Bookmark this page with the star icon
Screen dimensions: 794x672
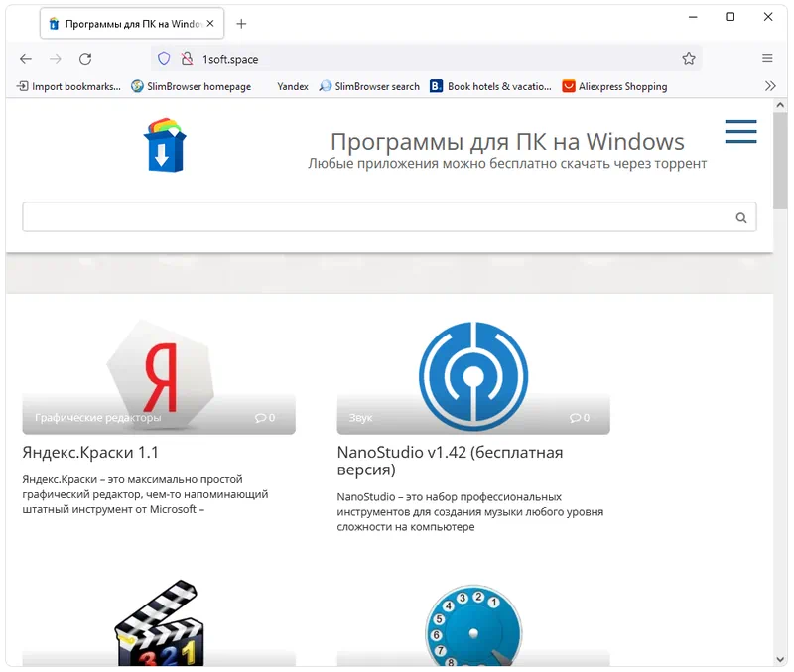coord(688,59)
